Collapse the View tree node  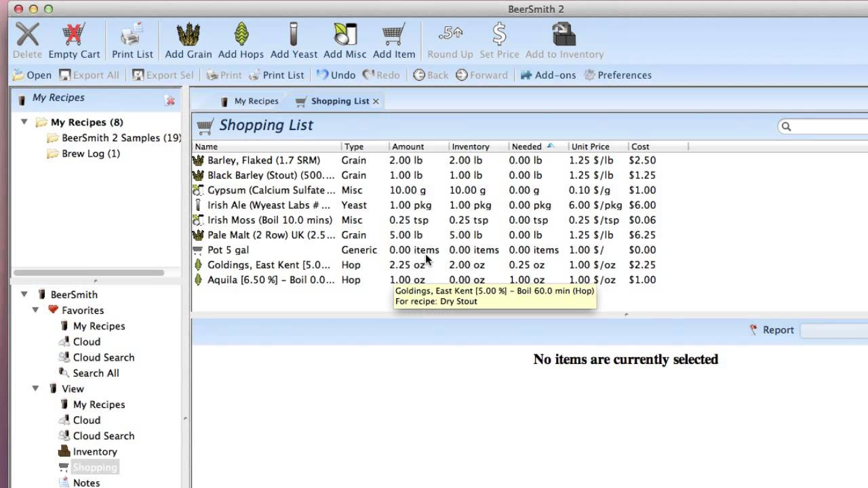pos(35,388)
